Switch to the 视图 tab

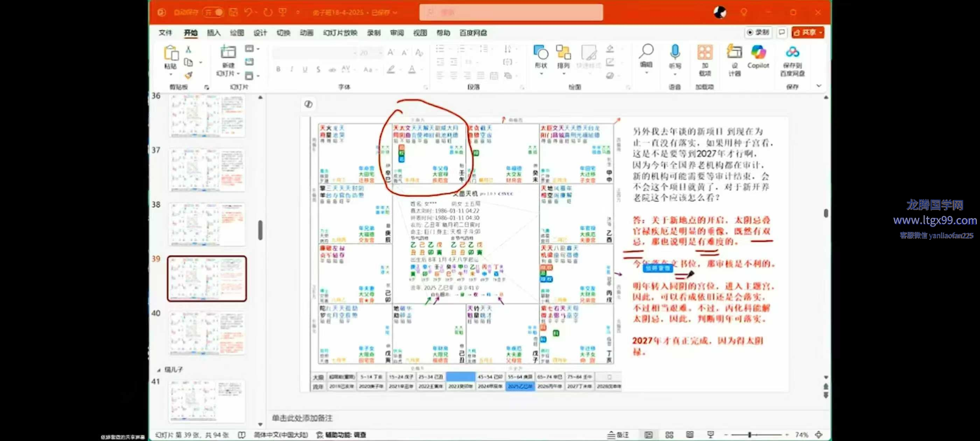click(x=420, y=33)
